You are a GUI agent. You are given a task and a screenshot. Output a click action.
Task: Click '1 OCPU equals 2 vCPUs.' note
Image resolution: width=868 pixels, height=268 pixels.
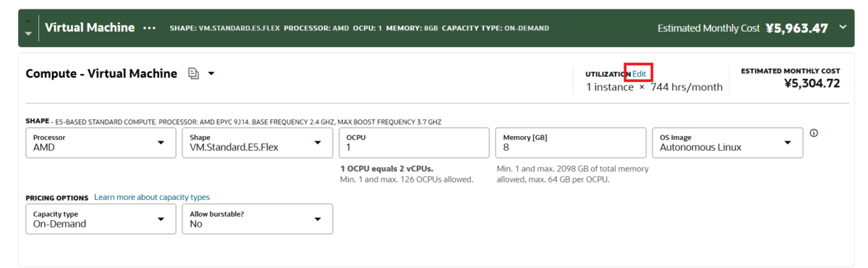tap(386, 169)
